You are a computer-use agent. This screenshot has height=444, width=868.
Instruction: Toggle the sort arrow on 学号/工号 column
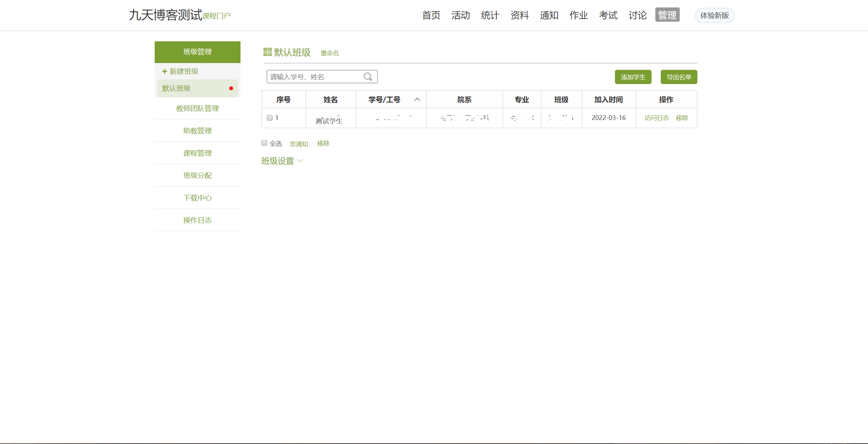tap(417, 99)
